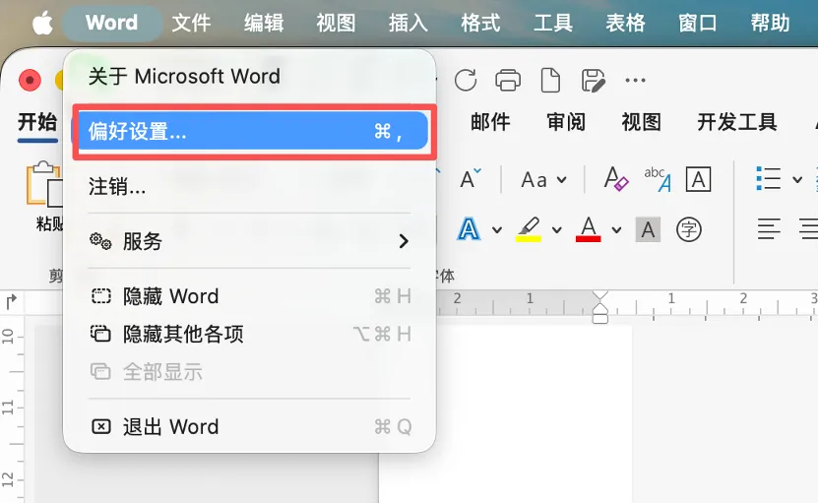This screenshot has height=504, width=819.
Task: Click the clear formatting eraser icon
Action: [x=616, y=179]
